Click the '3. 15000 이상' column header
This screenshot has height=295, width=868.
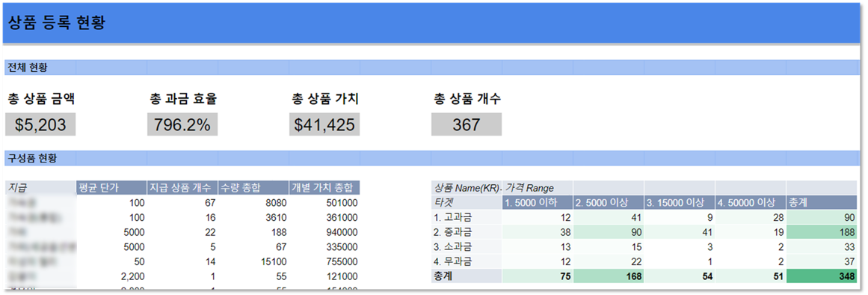(680, 202)
